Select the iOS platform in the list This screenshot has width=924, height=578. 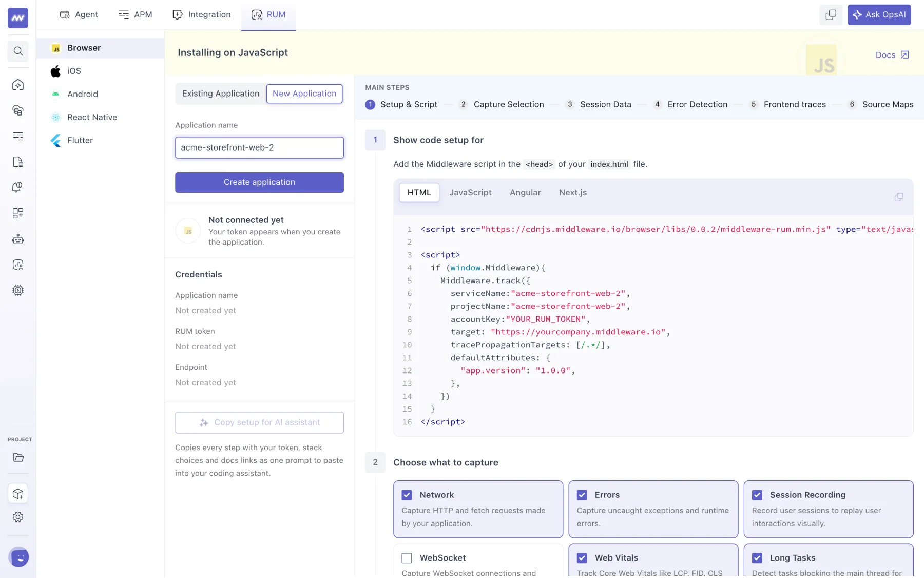(x=101, y=71)
